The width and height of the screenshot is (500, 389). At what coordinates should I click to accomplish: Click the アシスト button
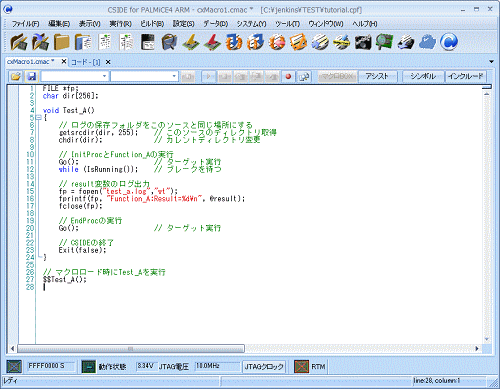tap(377, 76)
